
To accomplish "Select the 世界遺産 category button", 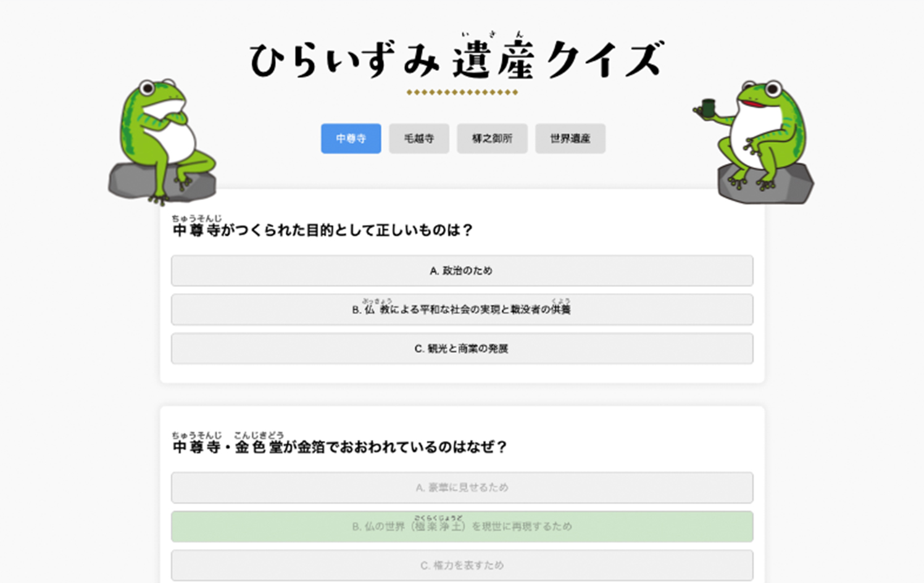I will pos(570,138).
